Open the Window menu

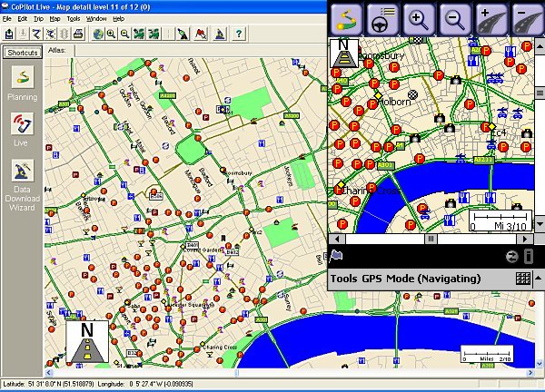click(96, 19)
